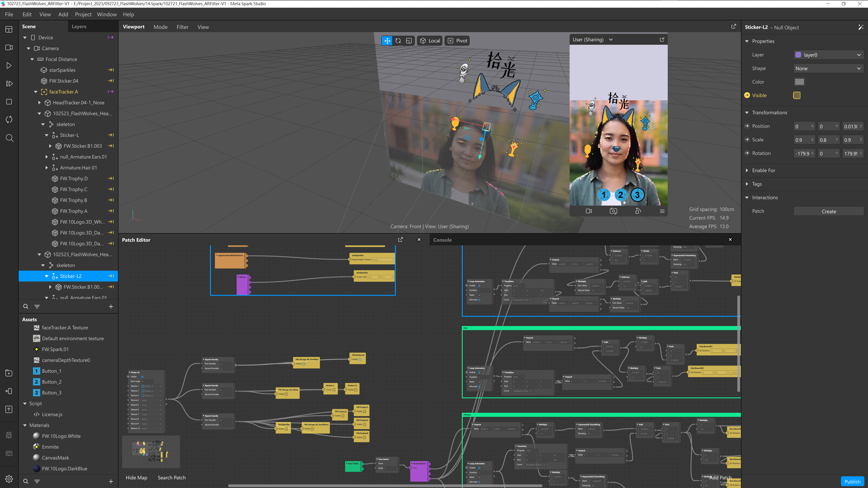The width and height of the screenshot is (868, 488).
Task: Collapse the faceTracker.A tree item
Action: coord(36,91)
